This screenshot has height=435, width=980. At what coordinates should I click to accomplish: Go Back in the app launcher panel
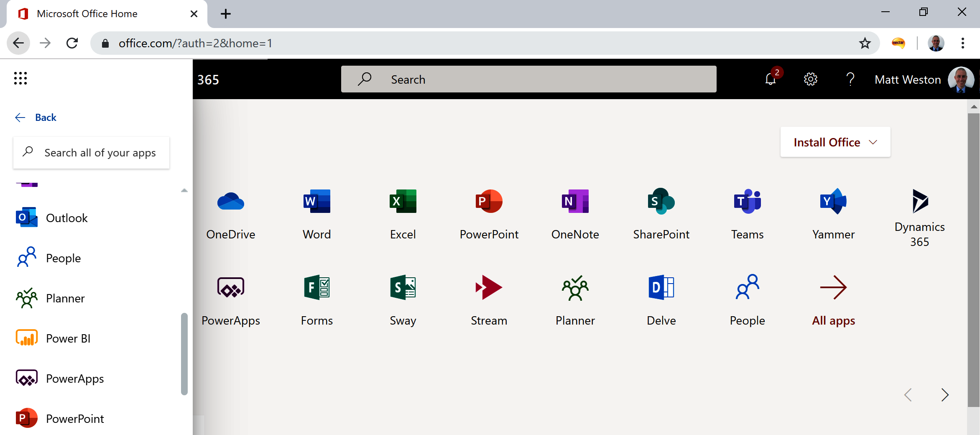[36, 118]
